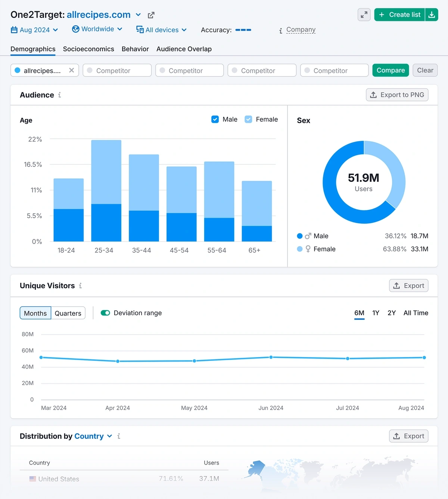Click the Female 63.88% value
The height and width of the screenshot is (499, 448).
coord(395,249)
